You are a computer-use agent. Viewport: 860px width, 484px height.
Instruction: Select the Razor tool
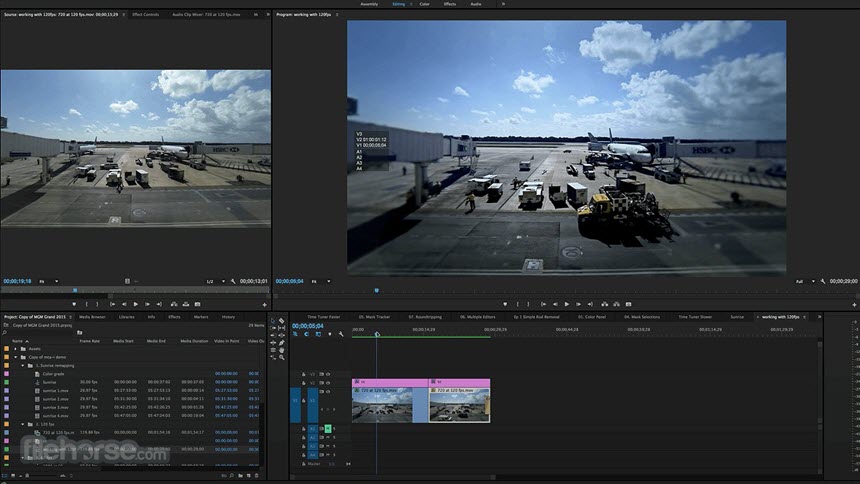pos(281,320)
